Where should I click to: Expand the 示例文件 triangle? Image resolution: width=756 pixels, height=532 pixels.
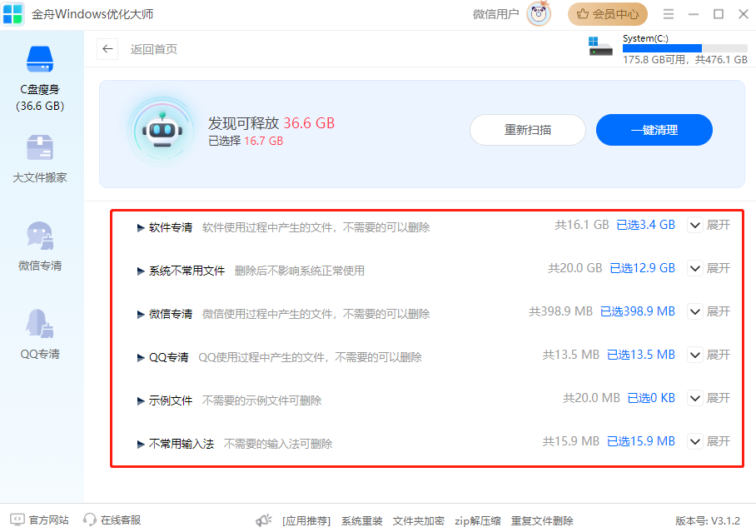(x=141, y=400)
